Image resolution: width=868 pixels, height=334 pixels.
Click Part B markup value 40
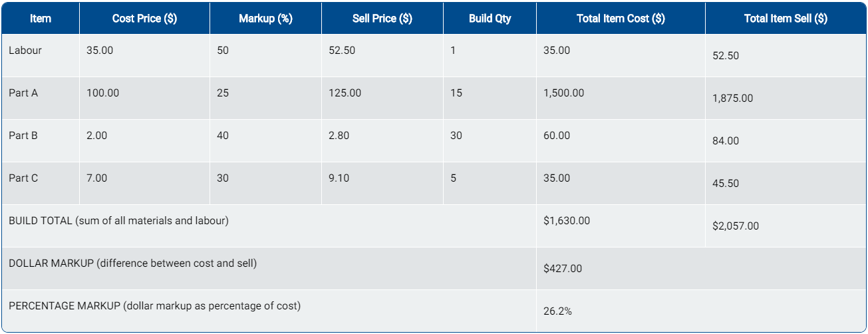pos(223,136)
